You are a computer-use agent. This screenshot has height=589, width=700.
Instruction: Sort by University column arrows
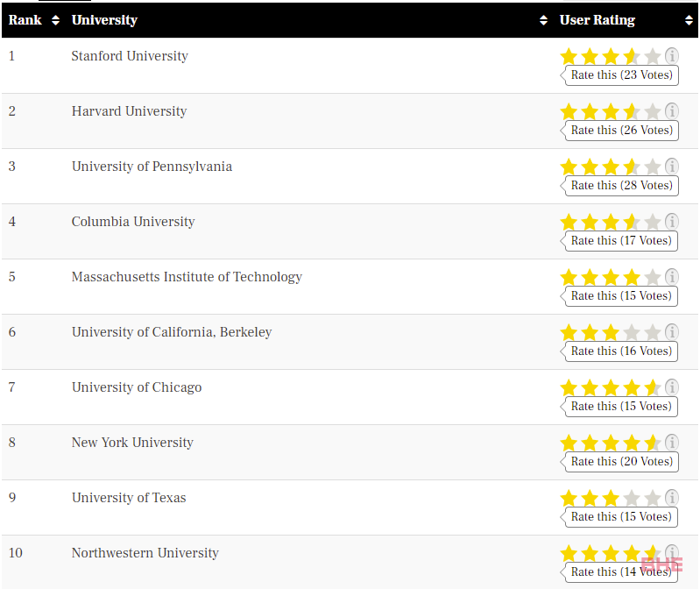[x=543, y=20]
